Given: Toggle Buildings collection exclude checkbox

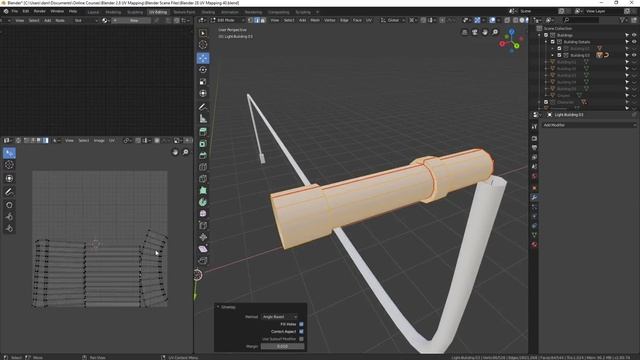Looking at the screenshot, I should (546, 35).
